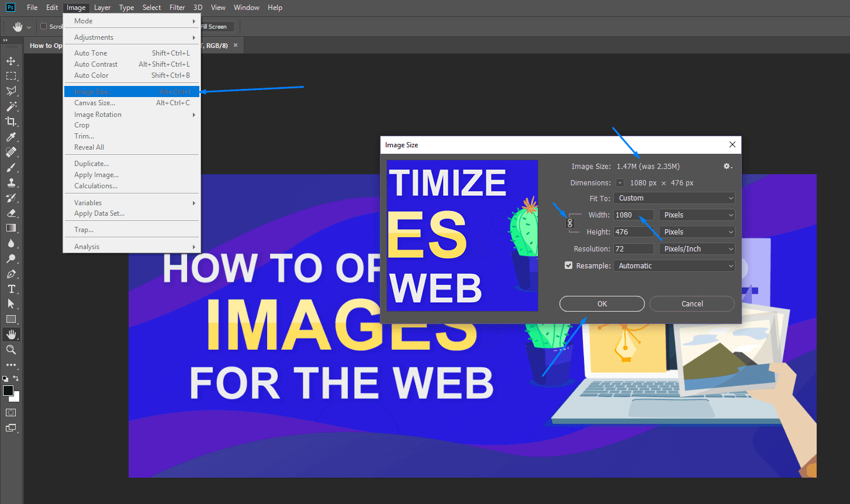Select the Eyedropper tool
The height and width of the screenshot is (504, 850).
pyautogui.click(x=11, y=137)
